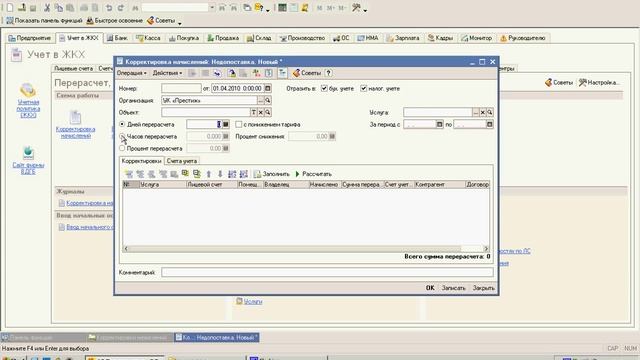Click the Записать button
The width and height of the screenshot is (640, 360).
coord(453,288)
